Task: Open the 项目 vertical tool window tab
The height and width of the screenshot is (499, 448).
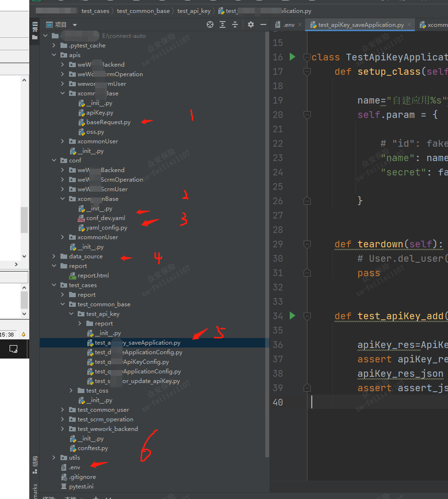Action: (35, 31)
